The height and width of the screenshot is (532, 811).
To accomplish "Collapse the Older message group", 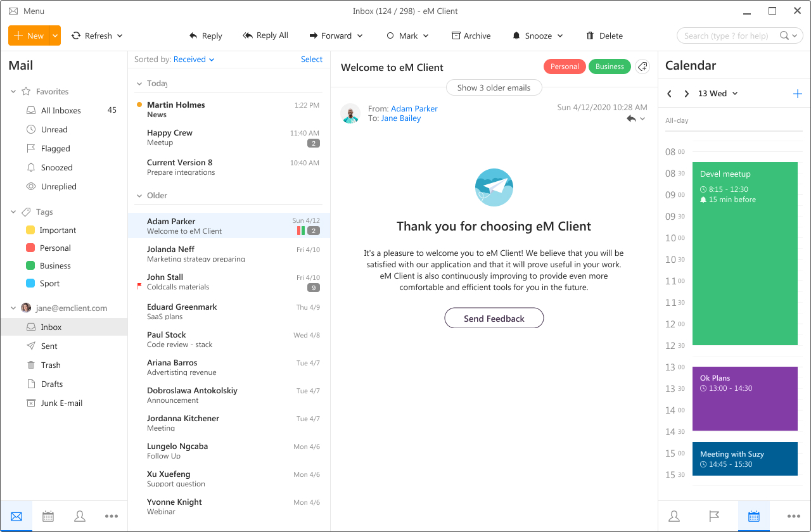I will (139, 196).
